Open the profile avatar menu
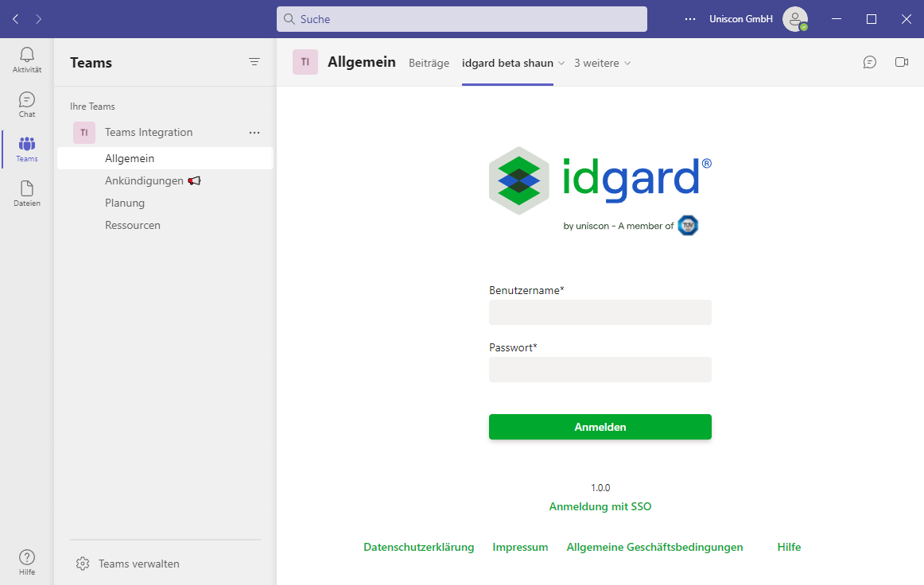Viewport: 924px width, 585px height. 795,19
